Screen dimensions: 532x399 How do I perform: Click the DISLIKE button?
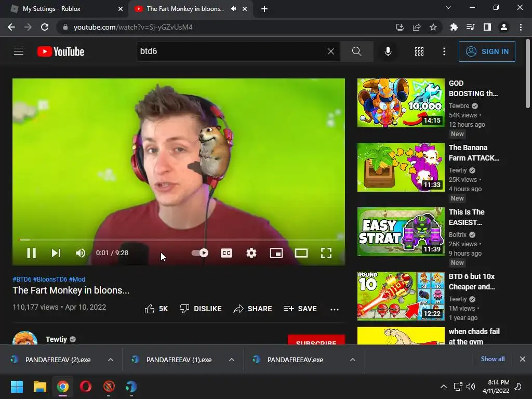coord(201,309)
